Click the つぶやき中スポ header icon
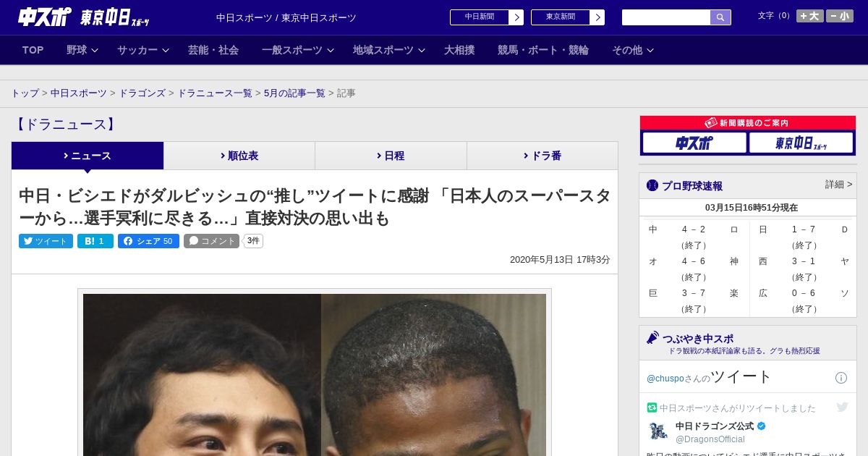868x456 pixels. (x=652, y=337)
